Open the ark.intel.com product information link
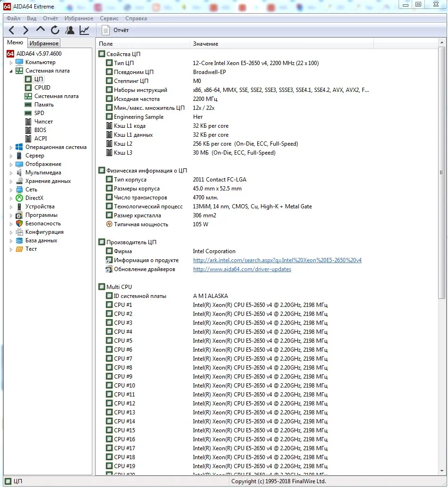Screen dimensions: 448x487 click(x=277, y=260)
